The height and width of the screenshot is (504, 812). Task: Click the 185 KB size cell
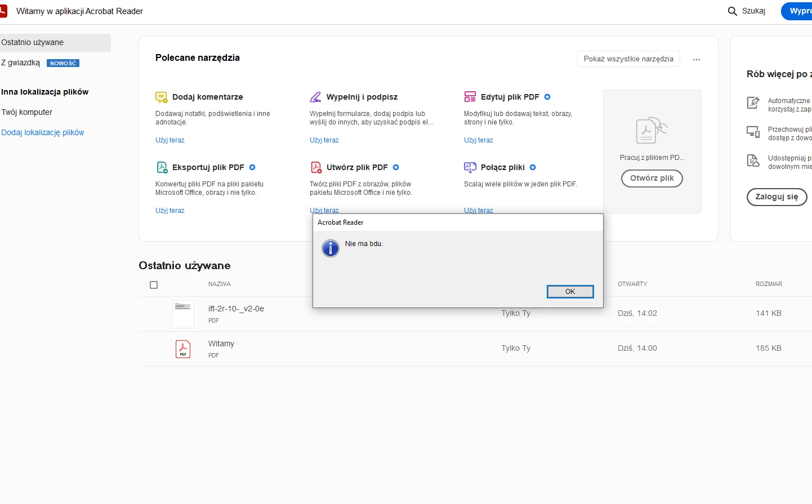pyautogui.click(x=769, y=348)
